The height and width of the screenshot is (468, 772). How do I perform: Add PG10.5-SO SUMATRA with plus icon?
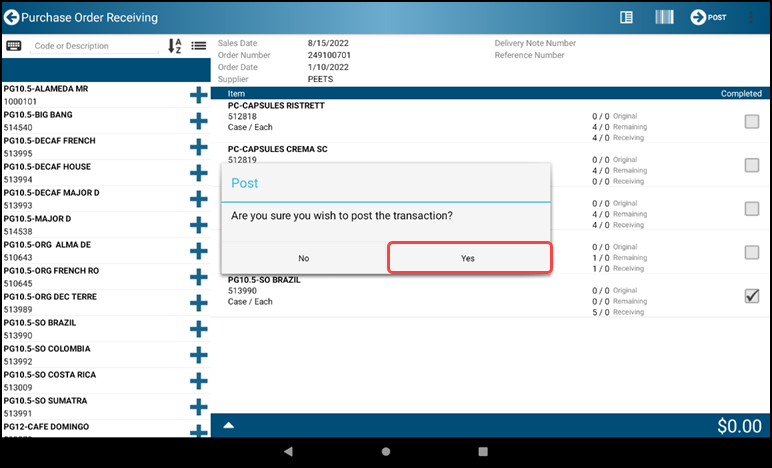(199, 407)
